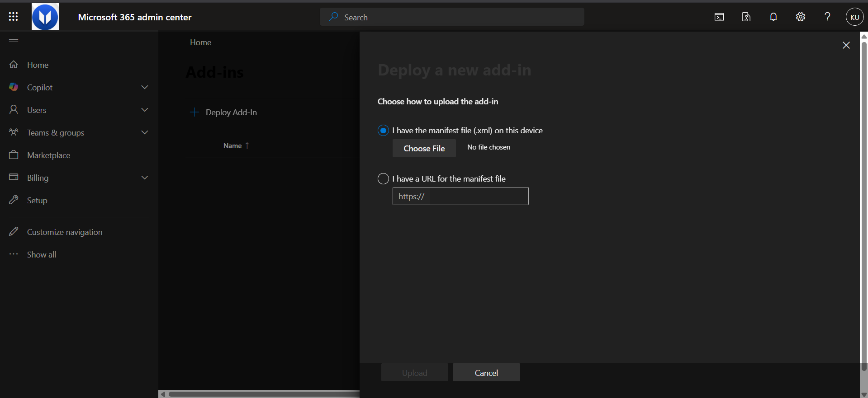Close the Deploy a new add-in panel
The image size is (868, 398).
point(846,45)
